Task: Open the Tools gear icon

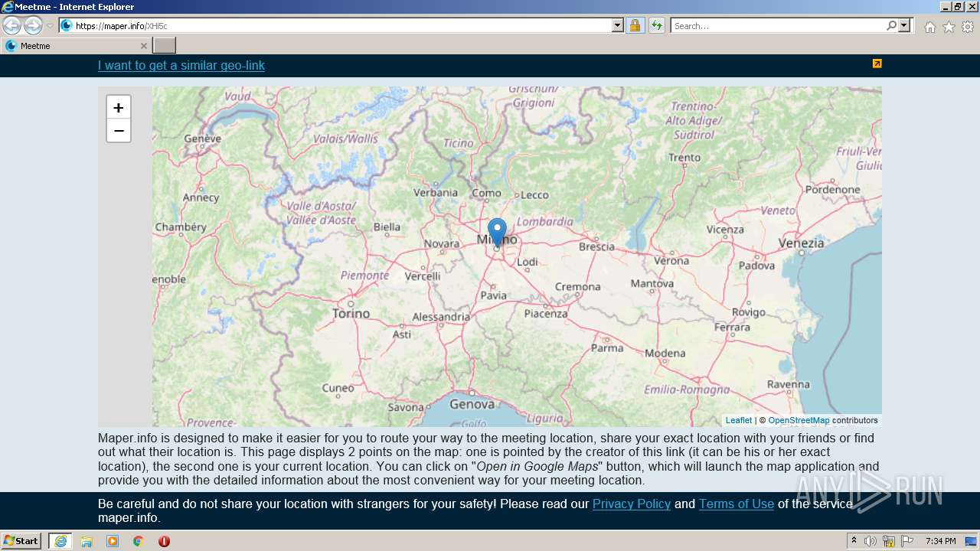Action: (968, 27)
